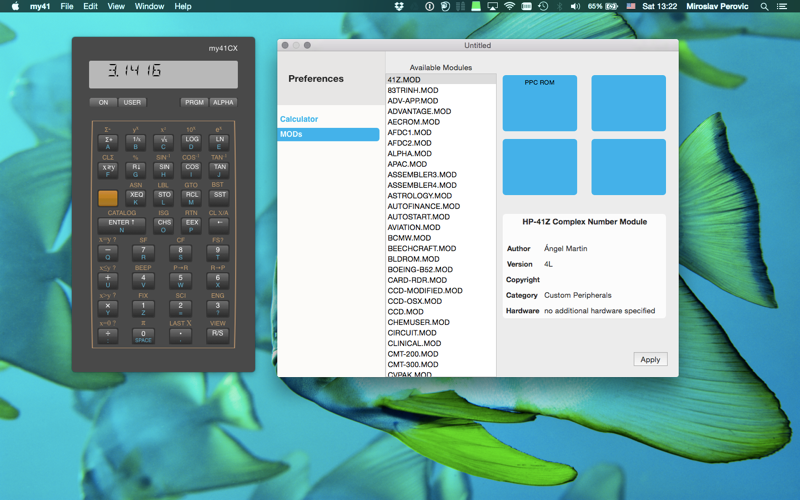Click the 0 SPACE key
This screenshot has width=800, height=500.
pyautogui.click(x=143, y=336)
